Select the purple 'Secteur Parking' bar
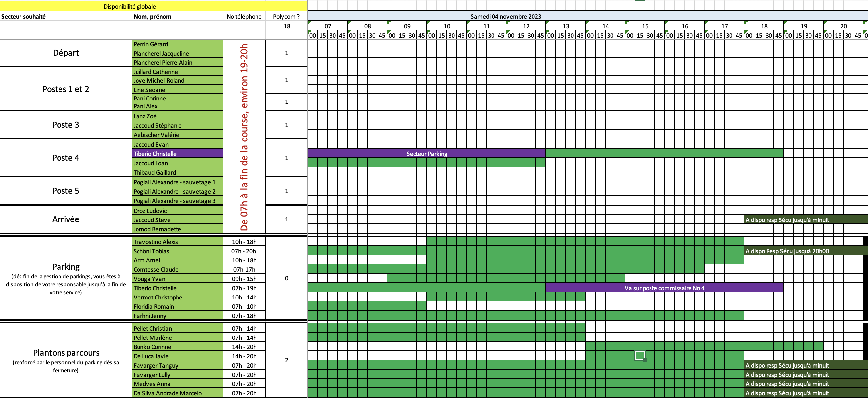This screenshot has width=868, height=398. 426,154
